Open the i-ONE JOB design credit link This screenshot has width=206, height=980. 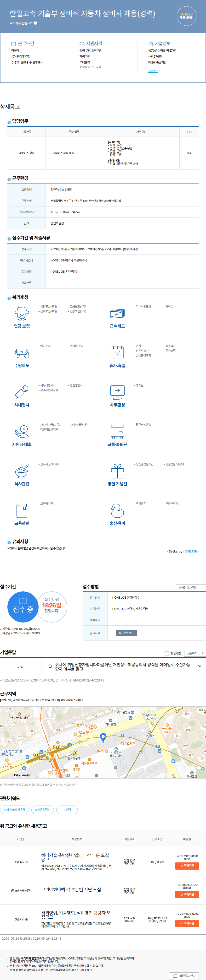coord(190,551)
